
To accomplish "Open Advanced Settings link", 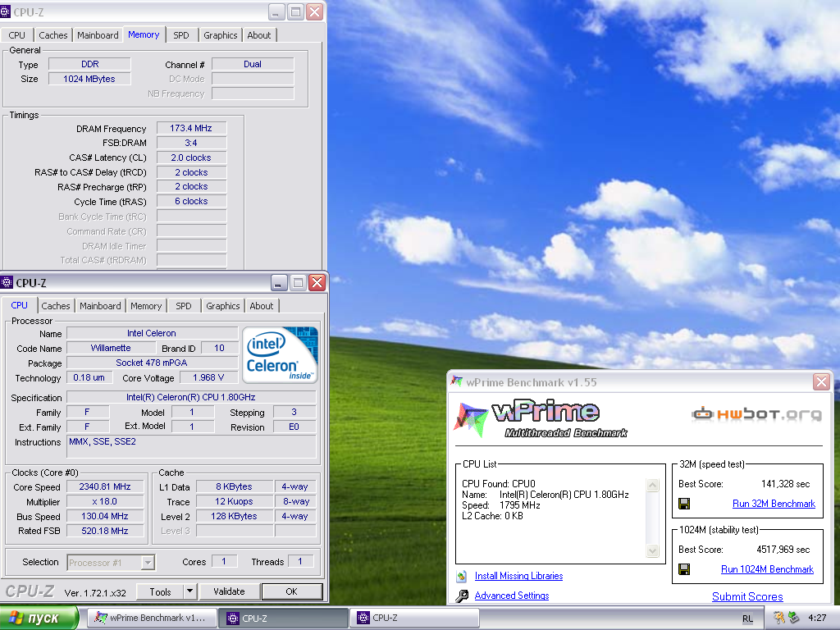I will [512, 596].
